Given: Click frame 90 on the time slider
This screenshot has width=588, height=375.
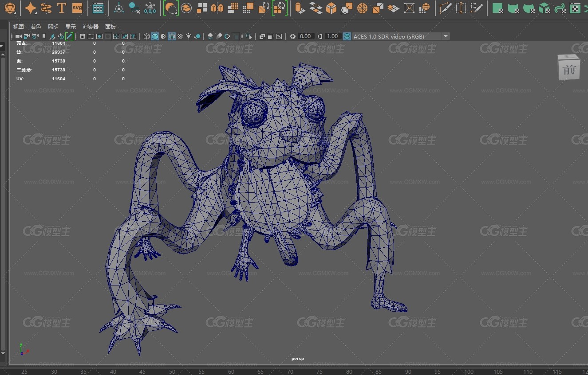Looking at the screenshot, I should click(408, 371).
